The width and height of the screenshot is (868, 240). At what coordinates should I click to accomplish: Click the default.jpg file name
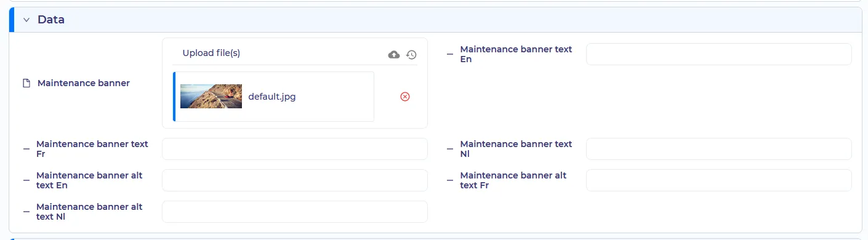(272, 97)
